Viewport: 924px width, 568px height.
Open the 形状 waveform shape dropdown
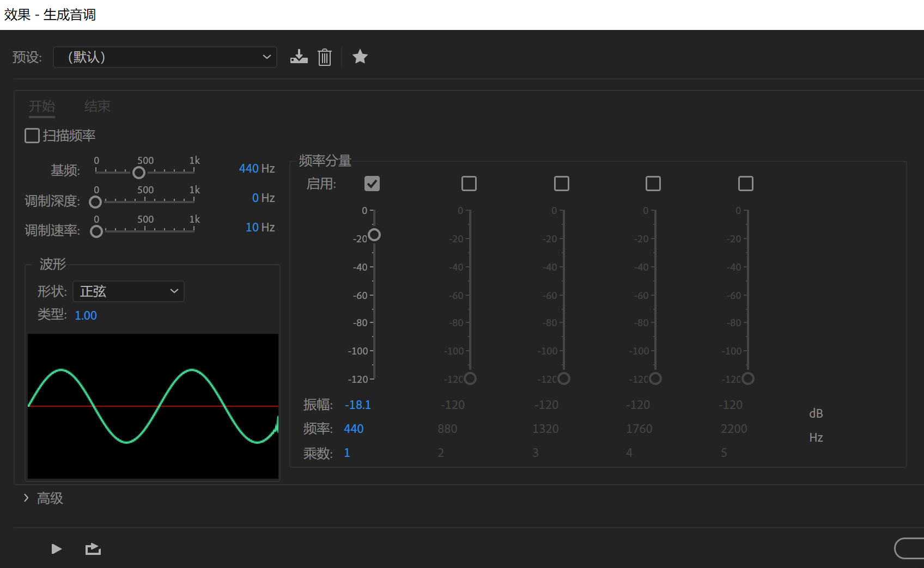pos(129,291)
